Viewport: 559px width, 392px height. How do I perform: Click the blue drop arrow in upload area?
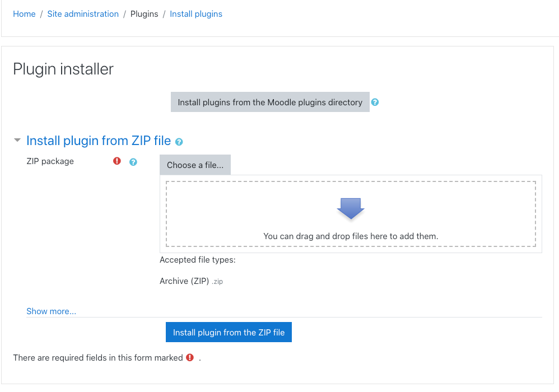tap(351, 208)
